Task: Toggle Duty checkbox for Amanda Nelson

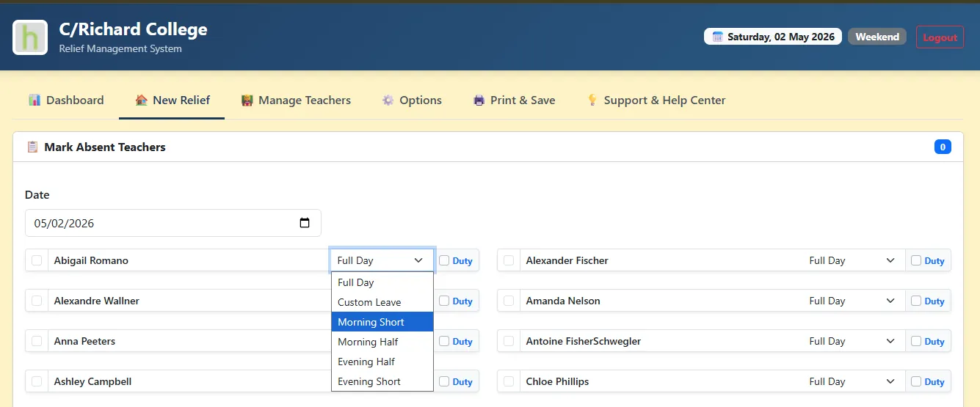Action: [x=916, y=301]
